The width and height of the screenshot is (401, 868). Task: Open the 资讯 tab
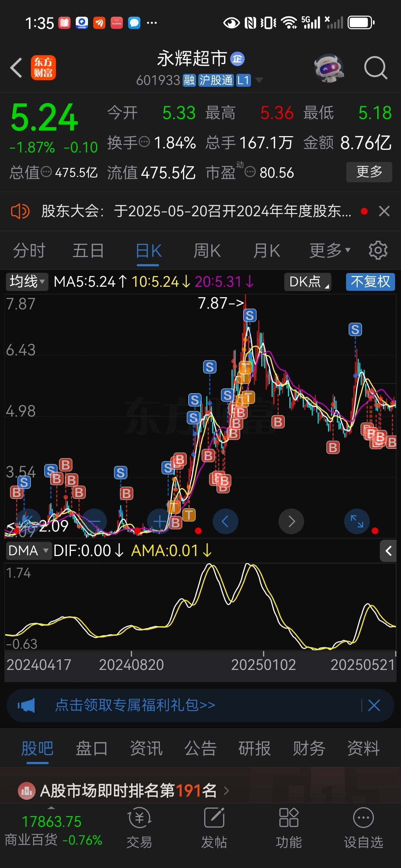click(146, 748)
